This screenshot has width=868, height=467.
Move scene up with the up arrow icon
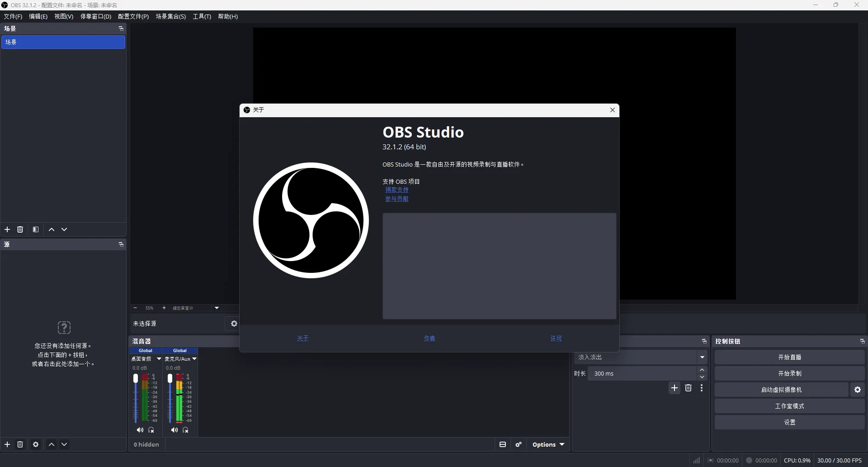click(52, 229)
